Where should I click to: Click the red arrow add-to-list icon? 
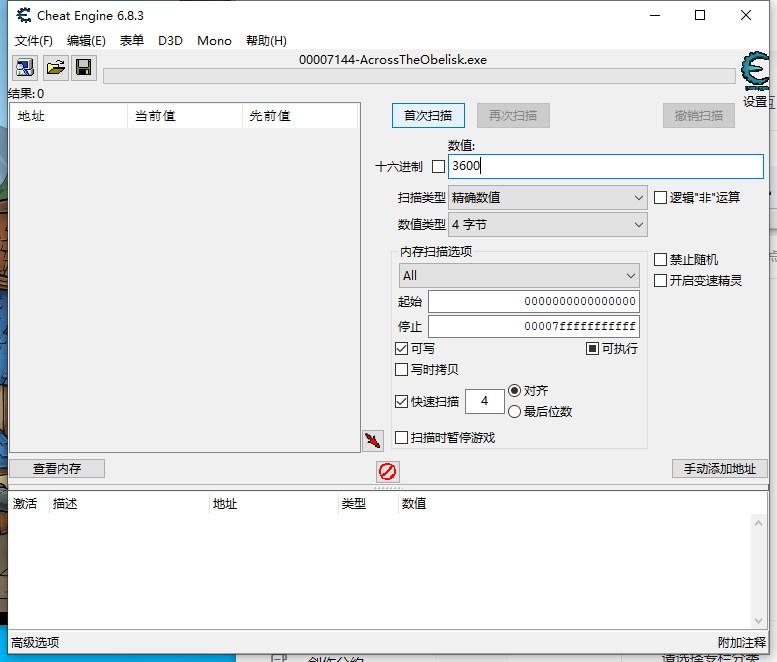coord(373,441)
